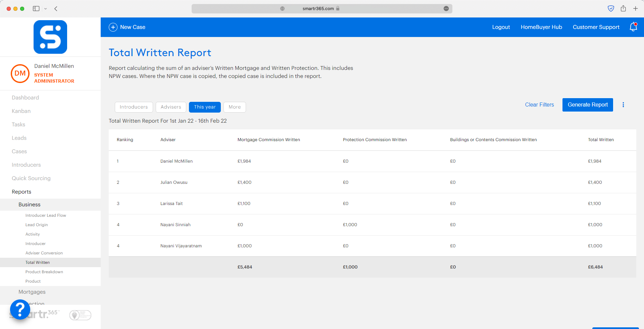Image resolution: width=644 pixels, height=329 pixels.
Task: Click the New Case label
Action: pos(133,27)
